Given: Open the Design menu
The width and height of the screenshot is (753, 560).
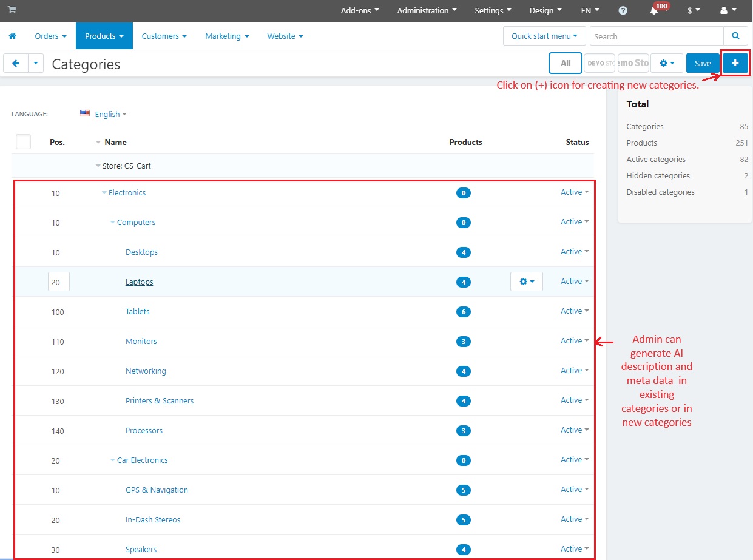Looking at the screenshot, I should (x=545, y=11).
